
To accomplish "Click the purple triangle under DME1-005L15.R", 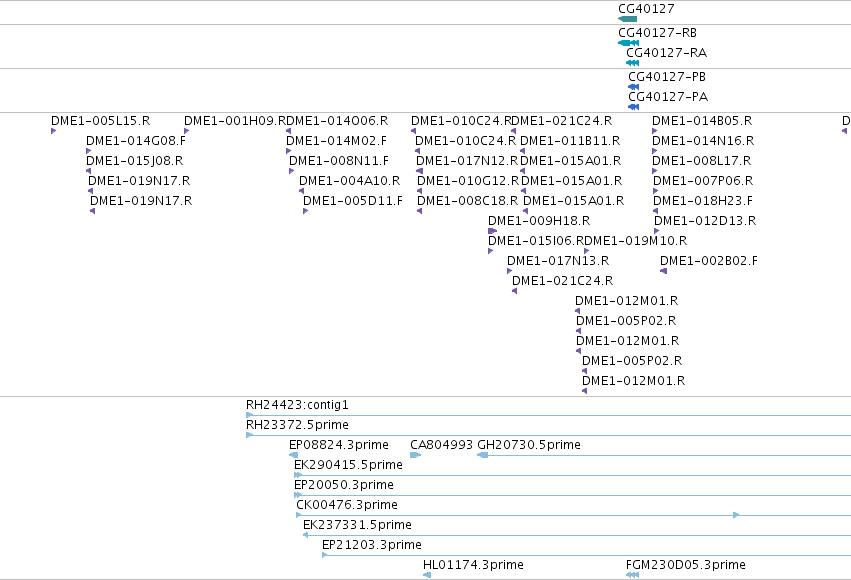I will (x=53, y=131).
